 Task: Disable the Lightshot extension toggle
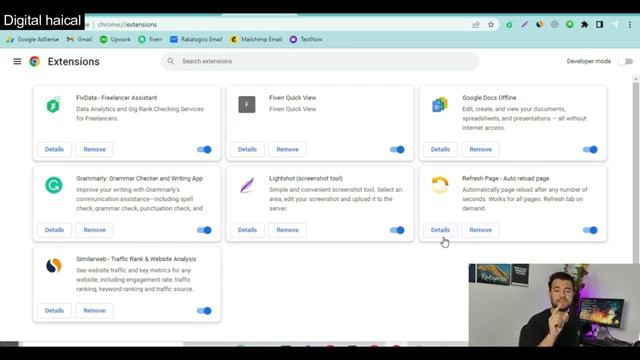pos(397,230)
